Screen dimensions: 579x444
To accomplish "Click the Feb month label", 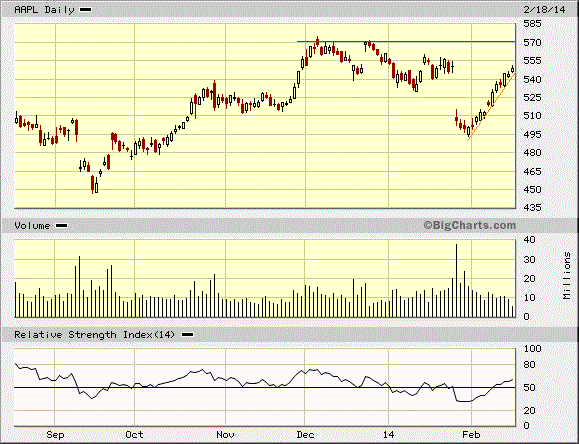I will point(471,435).
